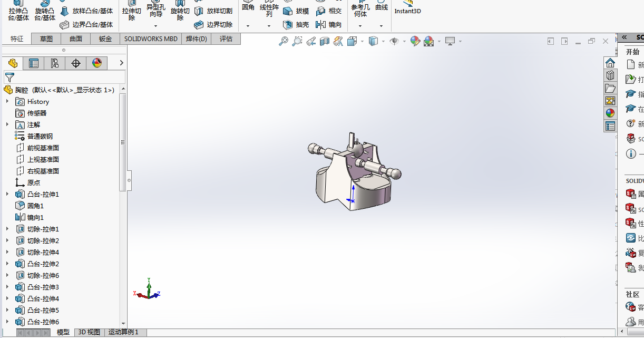Open the Curves dropdown arrow
This screenshot has width=644, height=338.
coord(382,25)
